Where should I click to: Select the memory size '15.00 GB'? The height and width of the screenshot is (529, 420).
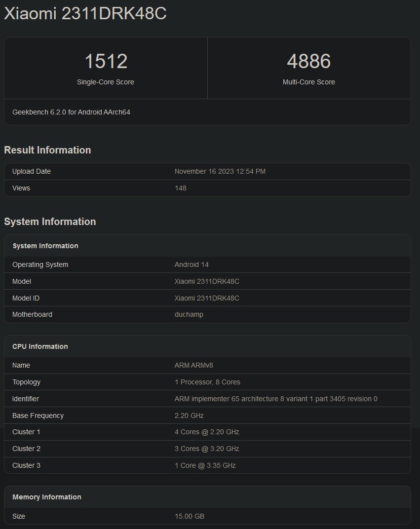pos(189,516)
